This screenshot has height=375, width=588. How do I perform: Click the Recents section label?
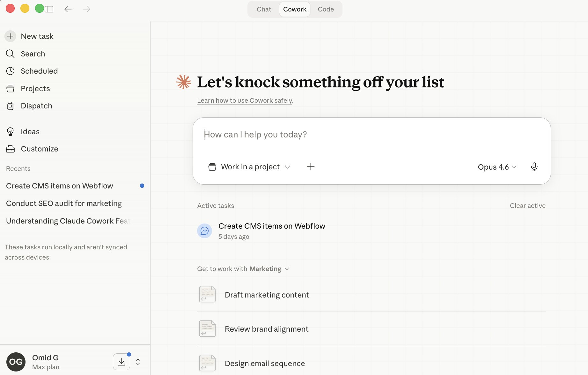pyautogui.click(x=18, y=169)
